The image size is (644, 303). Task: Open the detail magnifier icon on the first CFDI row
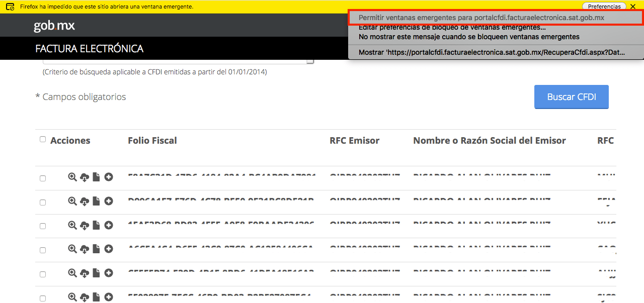72,177
